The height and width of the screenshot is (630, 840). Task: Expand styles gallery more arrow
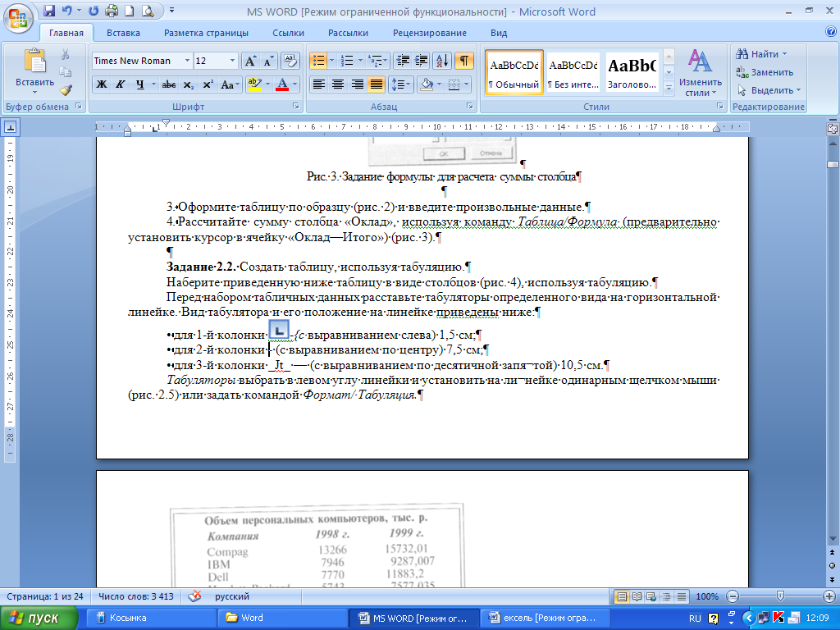pos(669,88)
